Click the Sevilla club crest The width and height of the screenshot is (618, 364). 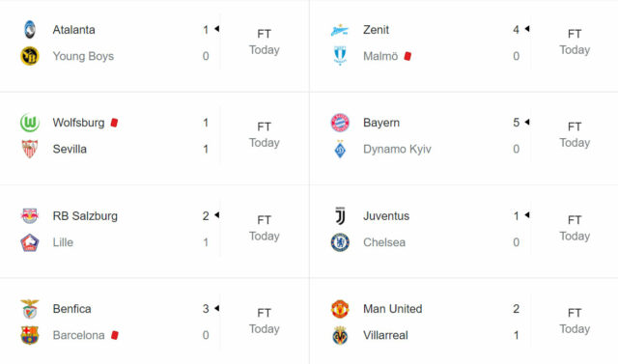coord(30,149)
